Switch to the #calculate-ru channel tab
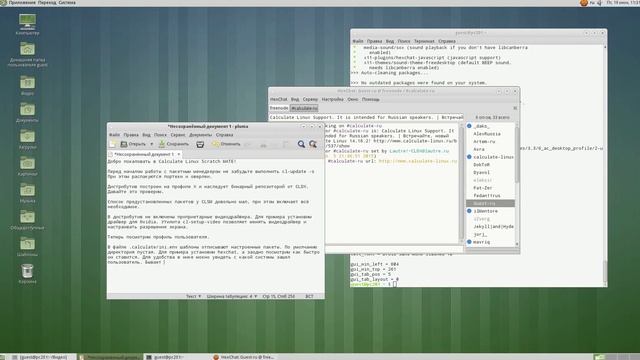This screenshot has width=640, height=360. pos(304,108)
